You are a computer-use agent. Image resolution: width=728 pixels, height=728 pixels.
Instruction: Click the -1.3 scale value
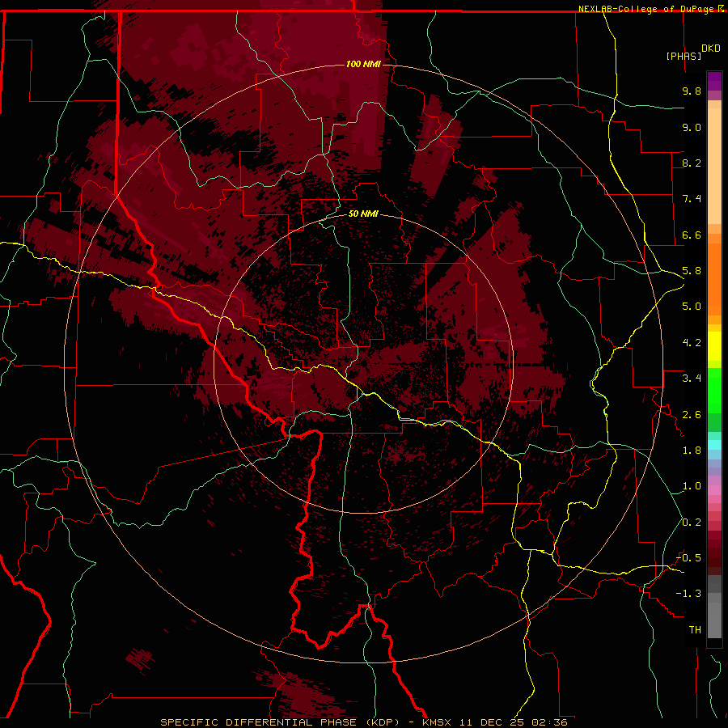pyautogui.click(x=688, y=594)
